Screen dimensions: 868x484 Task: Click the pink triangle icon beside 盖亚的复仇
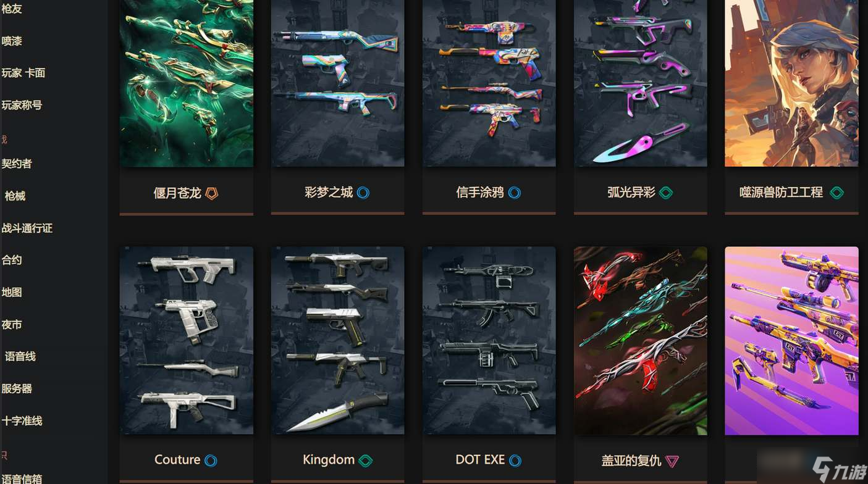(x=672, y=461)
